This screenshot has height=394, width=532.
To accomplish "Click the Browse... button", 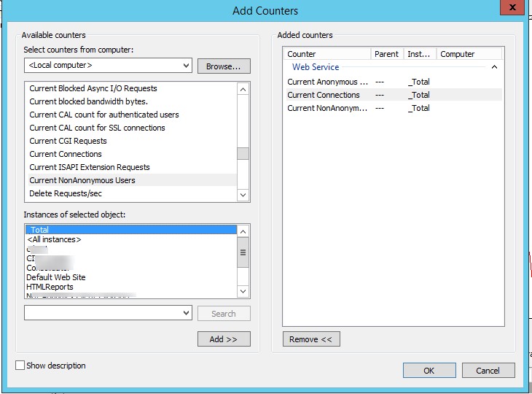I will (x=224, y=66).
